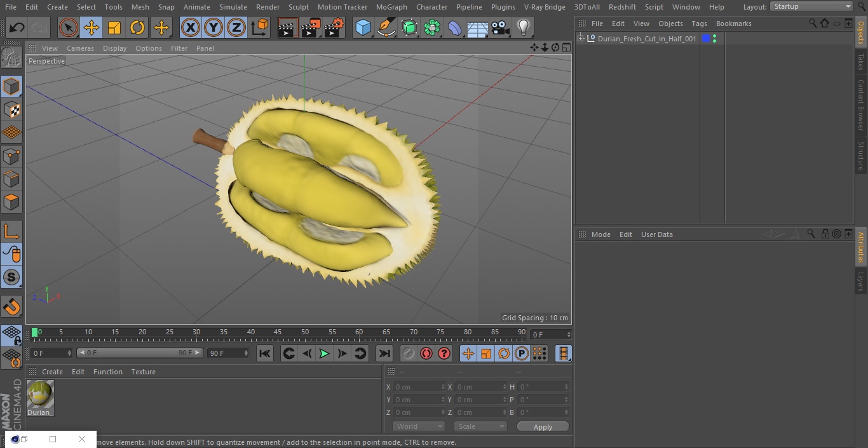Toggle visibility dots for Durian object
Image resolution: width=868 pixels, height=448 pixels.
(715, 39)
